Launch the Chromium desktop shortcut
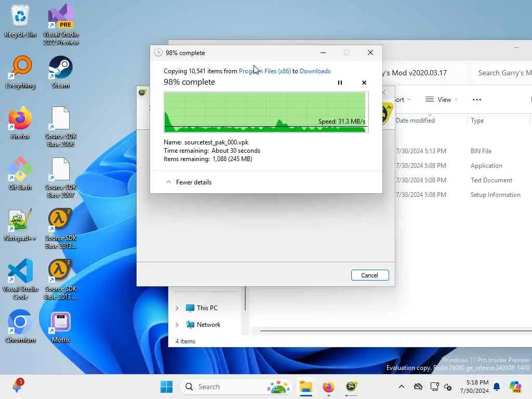 point(20,326)
